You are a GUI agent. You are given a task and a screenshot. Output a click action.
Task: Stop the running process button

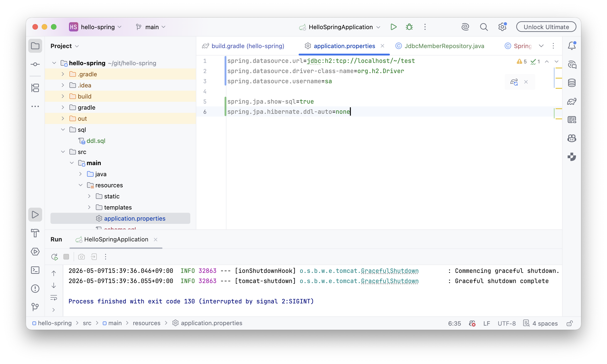66,257
